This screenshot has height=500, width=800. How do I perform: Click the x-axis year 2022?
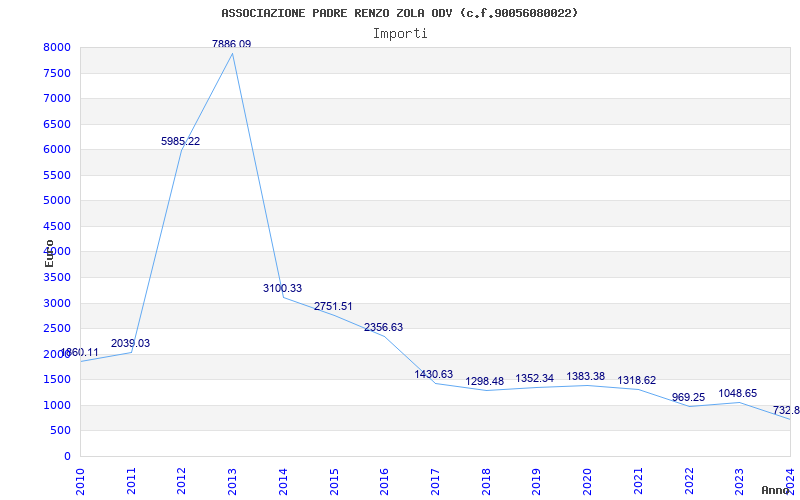[x=689, y=482]
